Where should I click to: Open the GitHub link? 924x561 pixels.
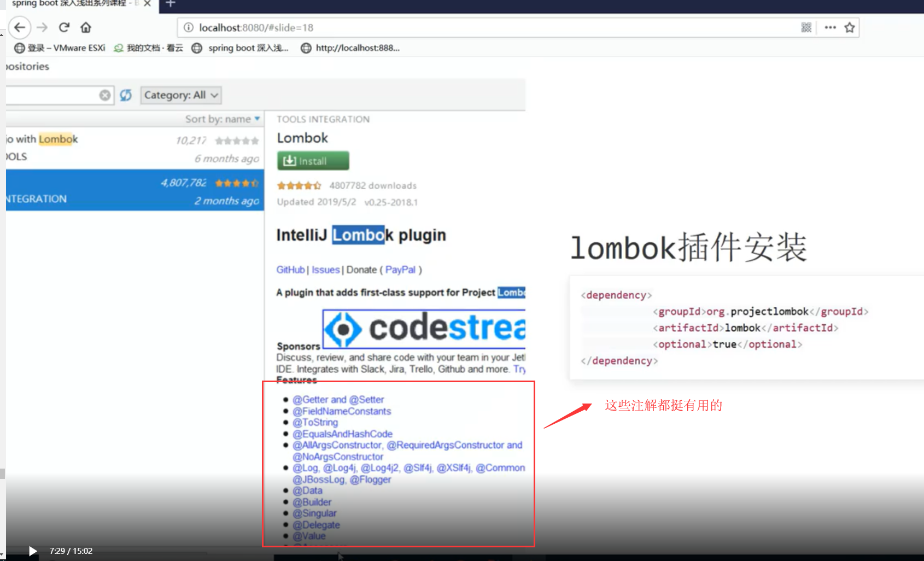pyautogui.click(x=290, y=270)
